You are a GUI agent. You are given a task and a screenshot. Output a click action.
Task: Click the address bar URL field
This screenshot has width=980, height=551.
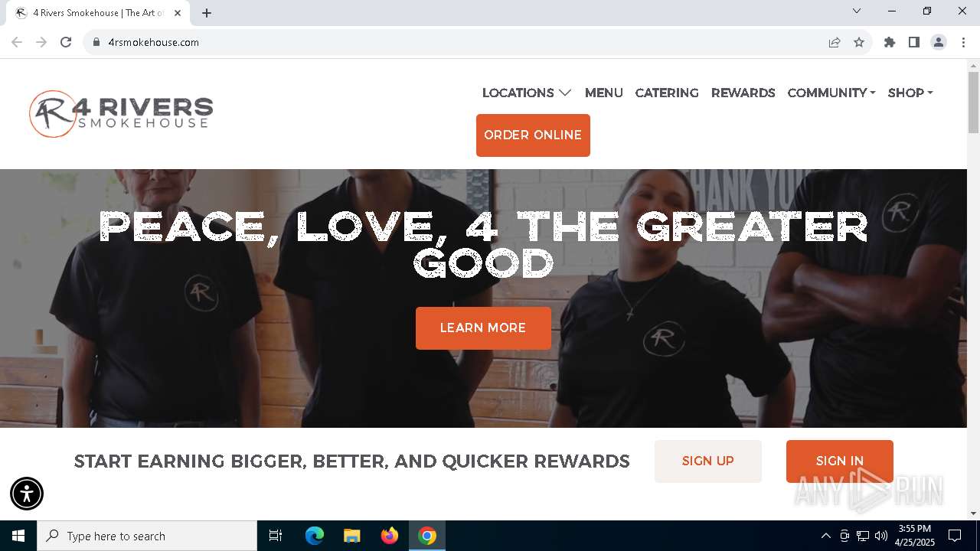(x=459, y=42)
